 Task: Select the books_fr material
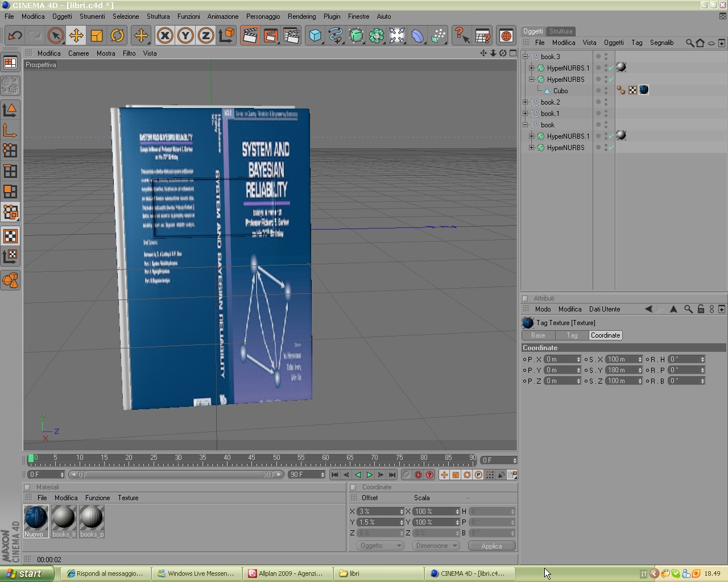coord(64,521)
